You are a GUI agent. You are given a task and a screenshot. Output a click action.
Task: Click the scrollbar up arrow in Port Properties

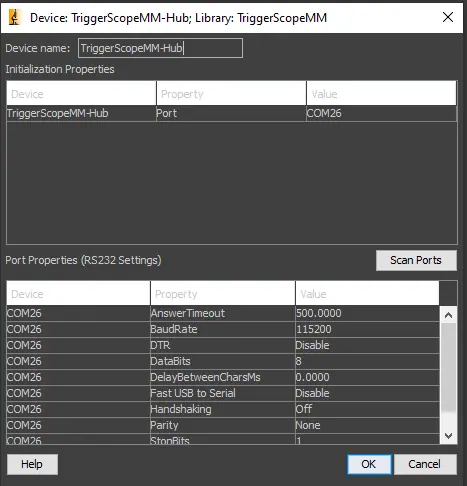(448, 315)
